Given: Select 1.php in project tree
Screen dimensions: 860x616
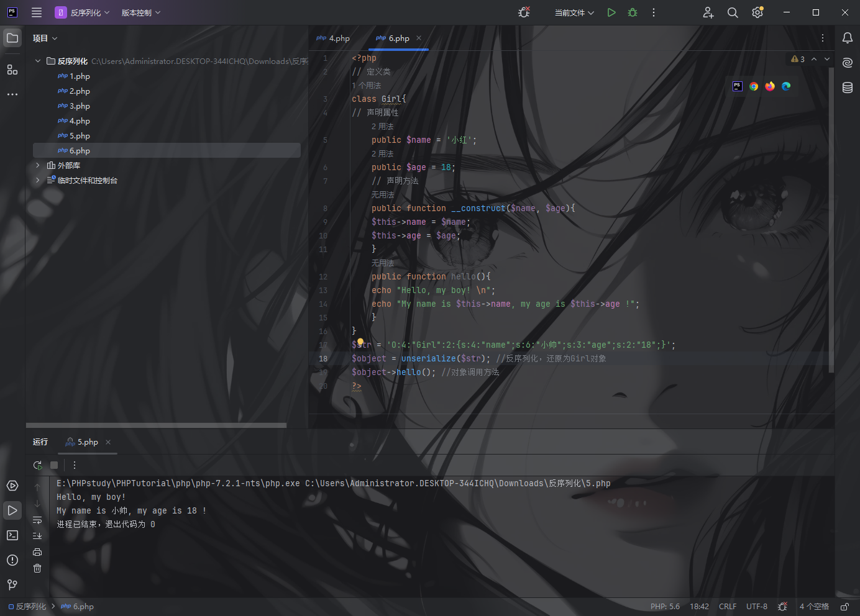Looking at the screenshot, I should click(74, 76).
